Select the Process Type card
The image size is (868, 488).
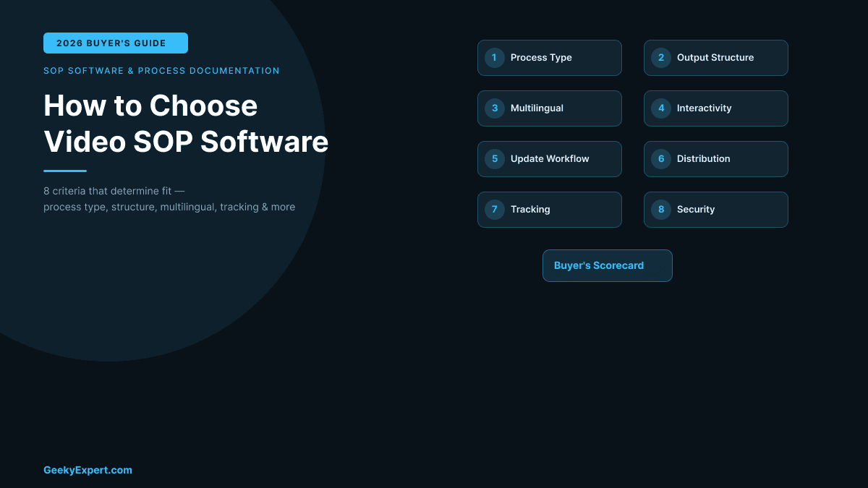tap(550, 58)
